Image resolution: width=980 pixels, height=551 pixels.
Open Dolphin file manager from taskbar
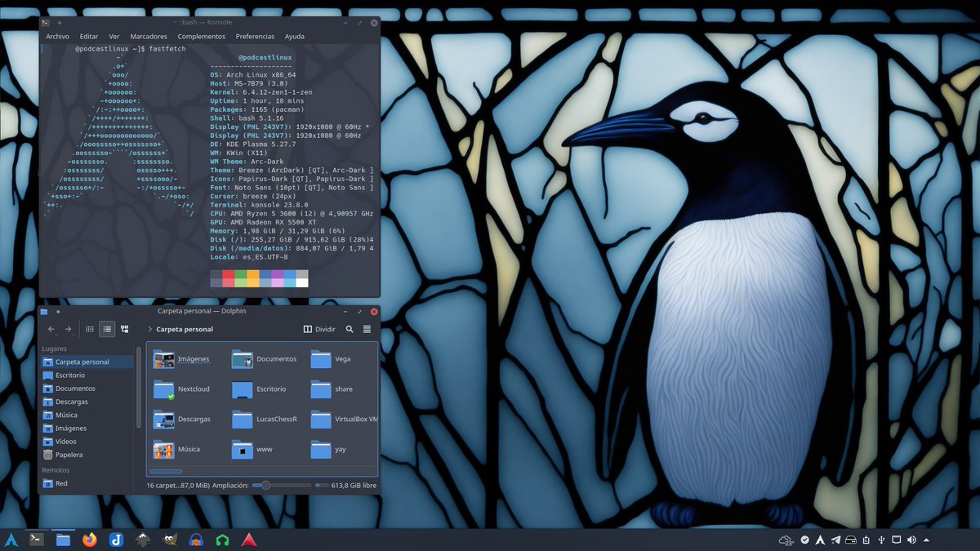(63, 540)
